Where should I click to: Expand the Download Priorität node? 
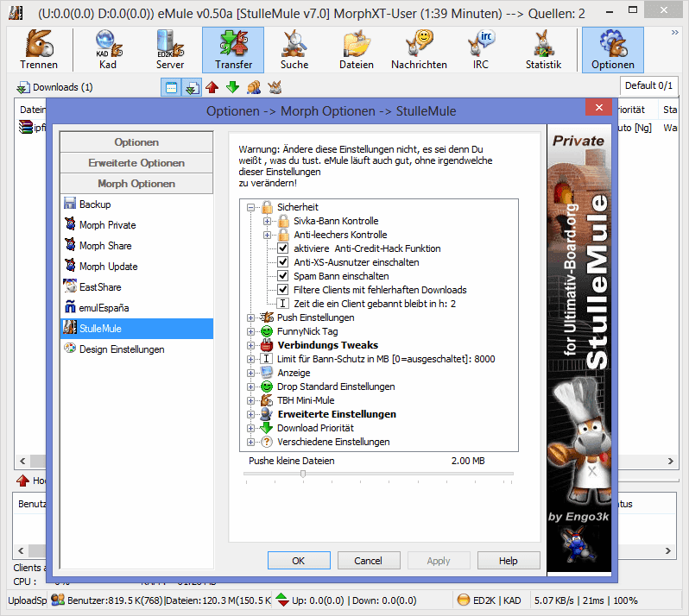[250, 428]
